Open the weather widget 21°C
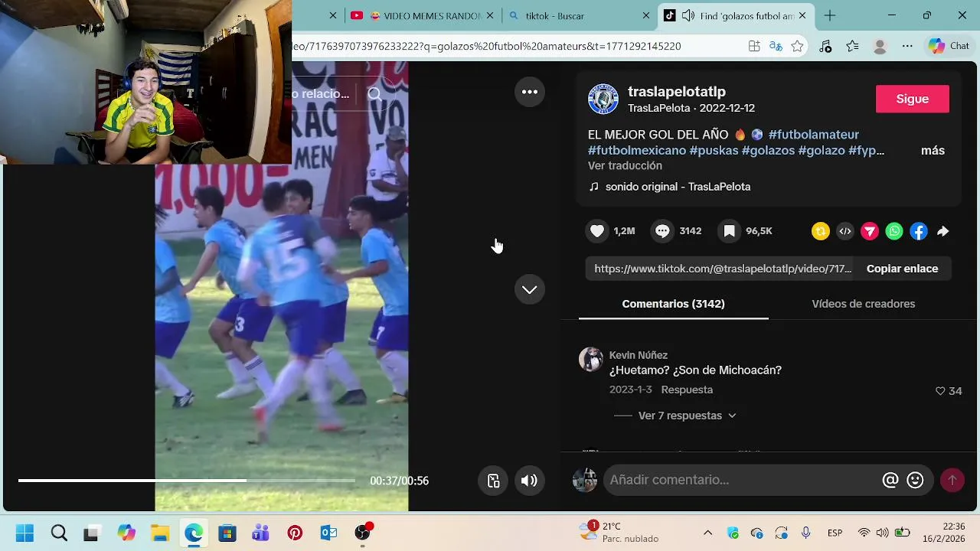 point(620,533)
